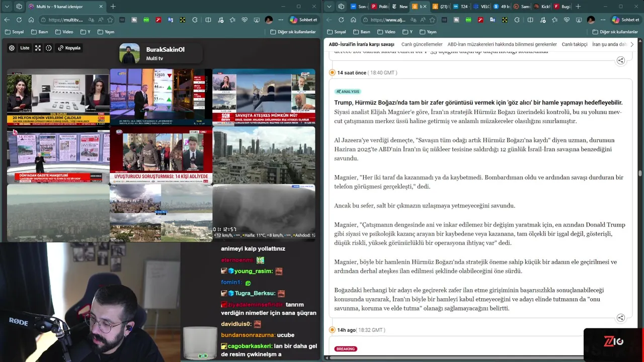Viewport: 644px width, 362px height.
Task: Switch to New York Times tab
Action: click(399, 7)
